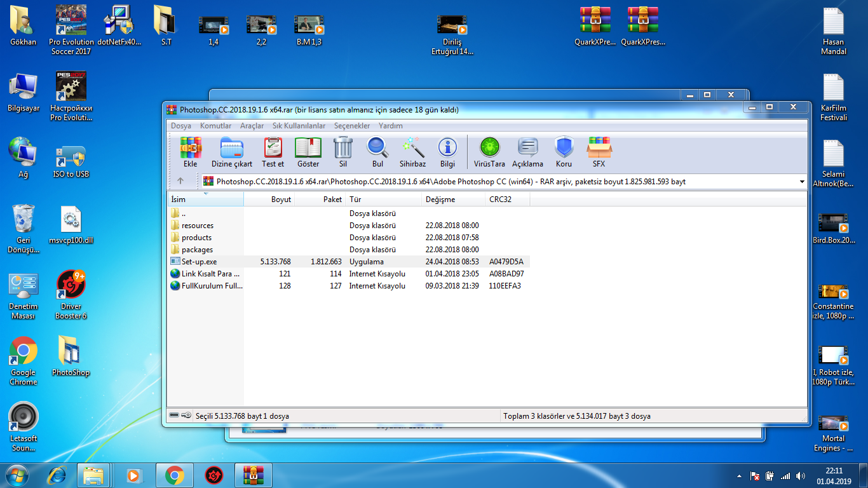This screenshot has width=868, height=488.
Task: Open the Sık Kullanılanlar menu
Action: (x=299, y=126)
